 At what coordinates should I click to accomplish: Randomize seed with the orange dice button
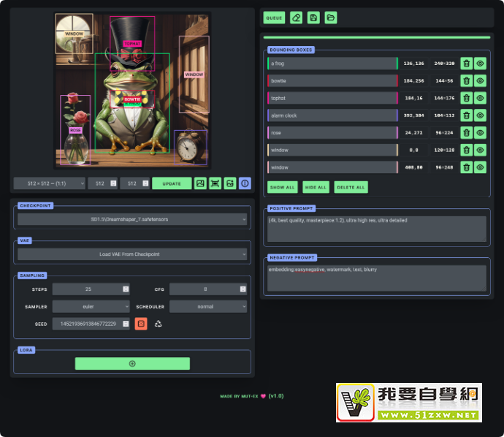tap(141, 324)
